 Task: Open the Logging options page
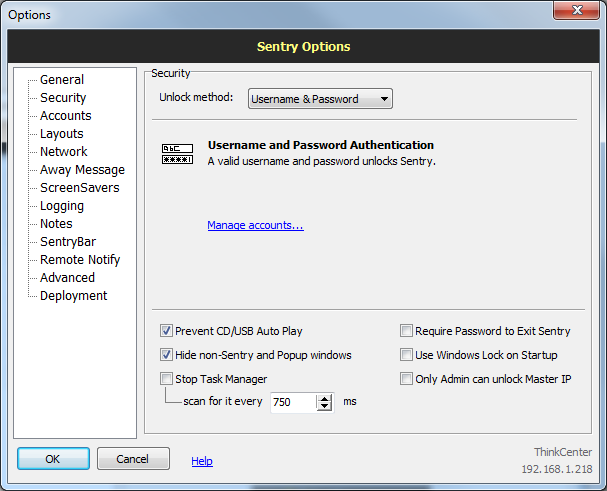62,206
